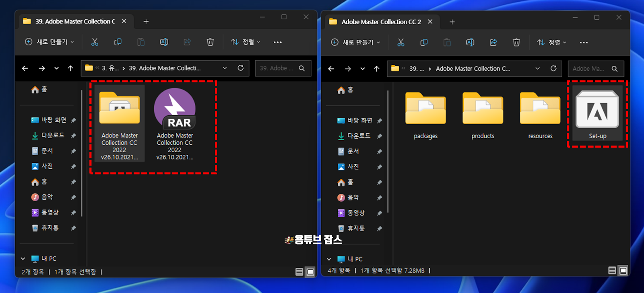Add a new tab in the left window

point(146,21)
